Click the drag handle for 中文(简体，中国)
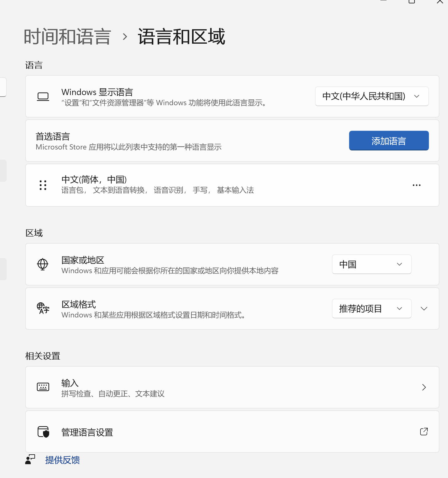The image size is (448, 478). pos(43,185)
